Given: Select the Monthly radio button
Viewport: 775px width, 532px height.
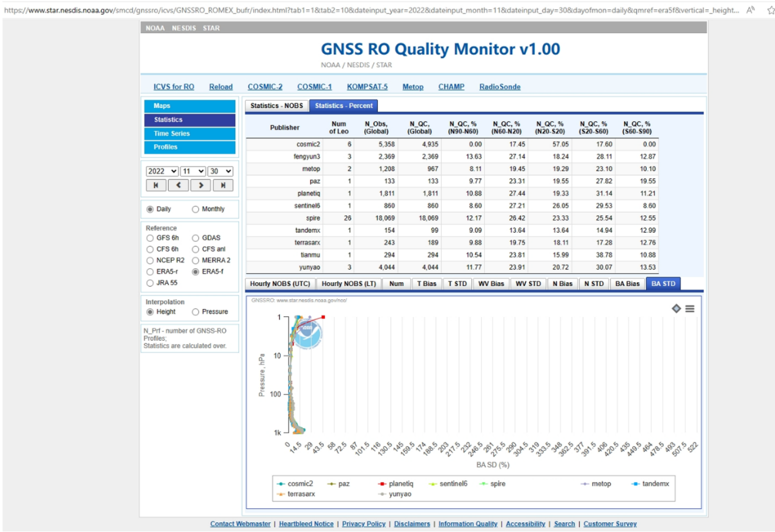Looking at the screenshot, I should coord(196,209).
